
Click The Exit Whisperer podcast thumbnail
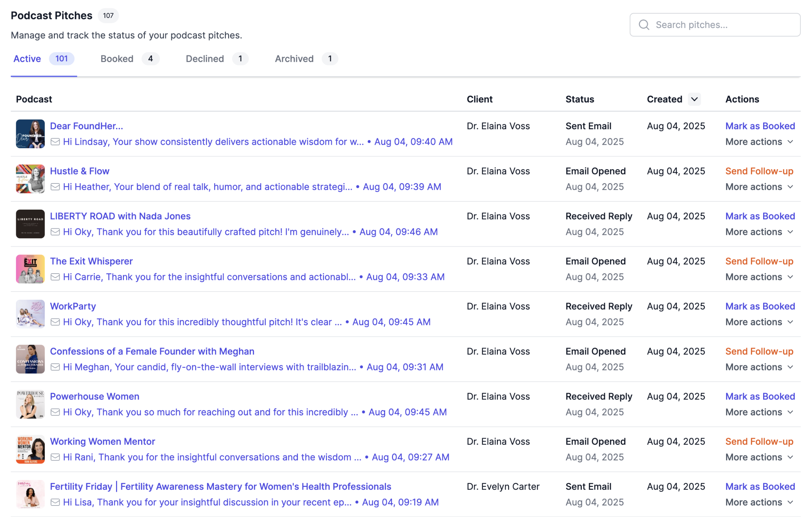(30, 269)
